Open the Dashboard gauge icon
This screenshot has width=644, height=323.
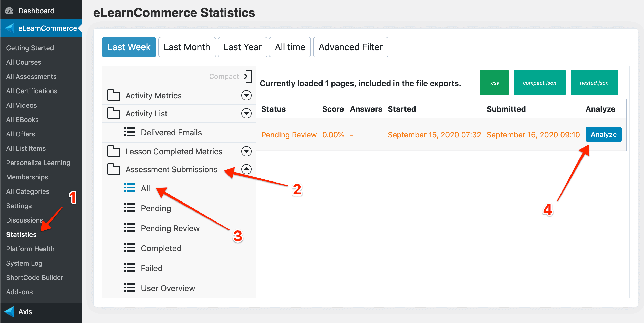(9, 11)
